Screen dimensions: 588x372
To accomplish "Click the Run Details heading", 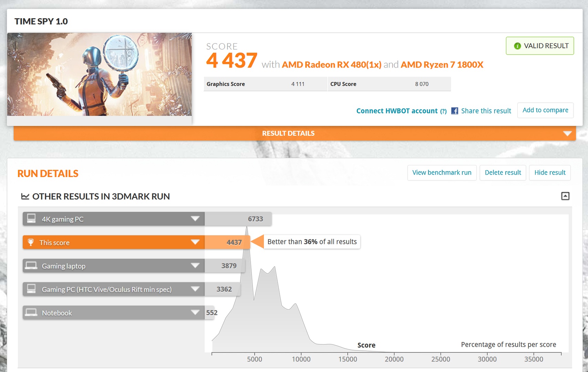I will point(48,174).
